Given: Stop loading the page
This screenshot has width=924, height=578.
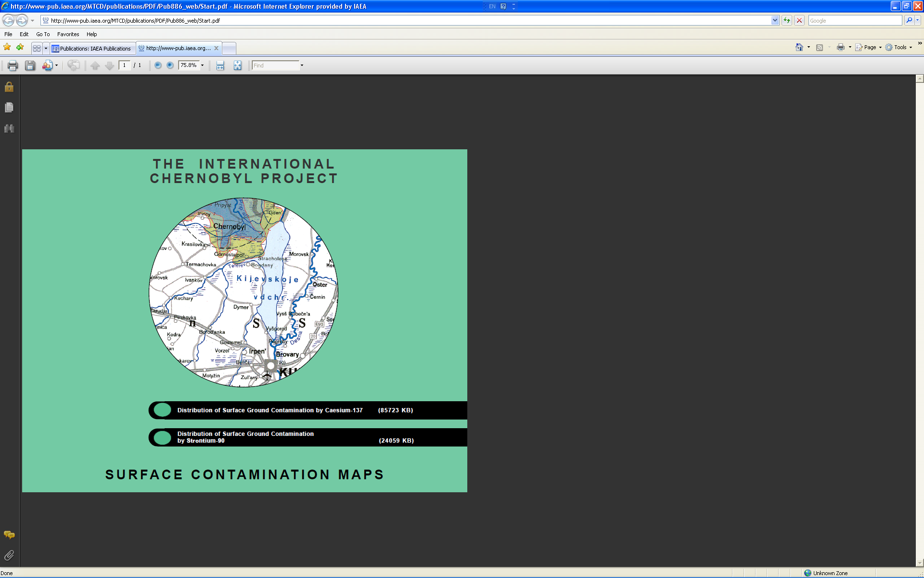Looking at the screenshot, I should coord(799,20).
